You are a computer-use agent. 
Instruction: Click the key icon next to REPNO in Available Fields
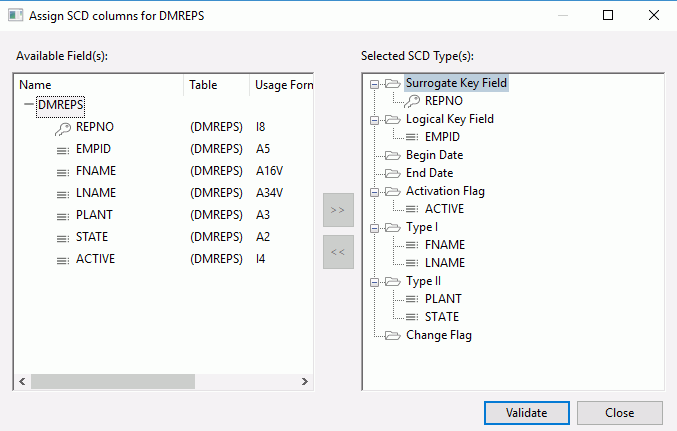(63, 128)
